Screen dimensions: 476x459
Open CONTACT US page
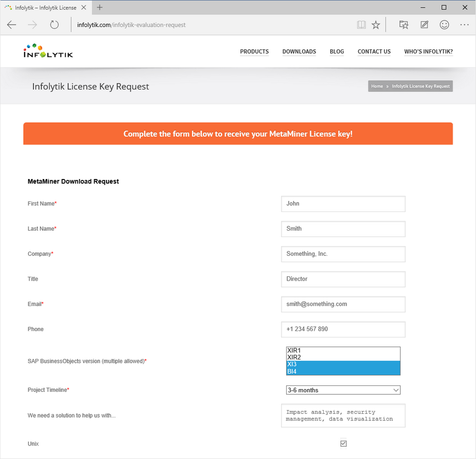(374, 52)
